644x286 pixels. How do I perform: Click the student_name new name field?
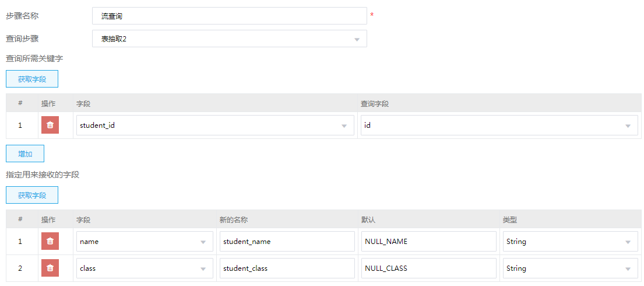(287, 242)
